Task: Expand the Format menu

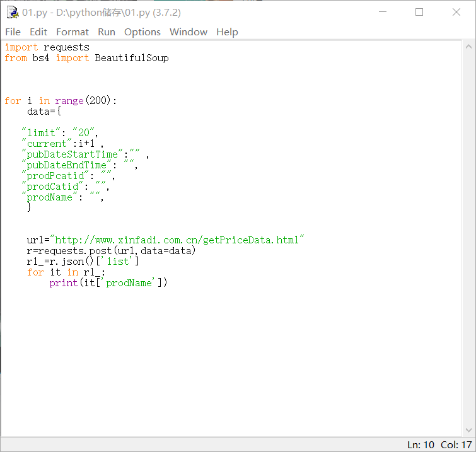Action: click(x=73, y=32)
